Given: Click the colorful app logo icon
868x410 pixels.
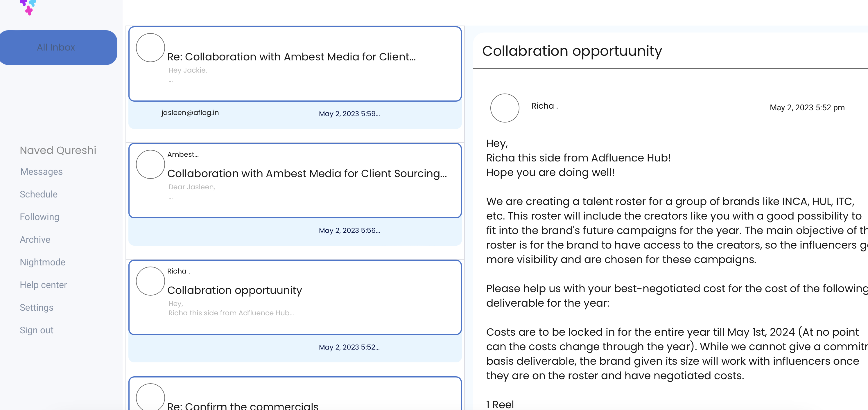Looking at the screenshot, I should pos(28,7).
